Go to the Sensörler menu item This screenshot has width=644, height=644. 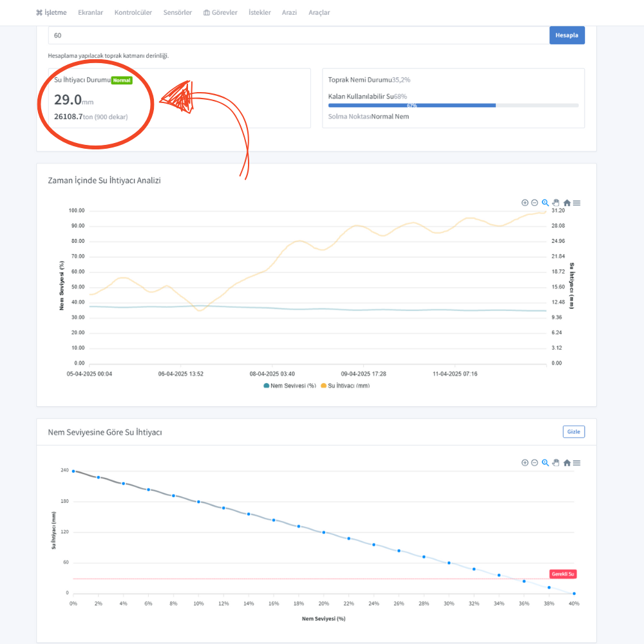click(177, 12)
